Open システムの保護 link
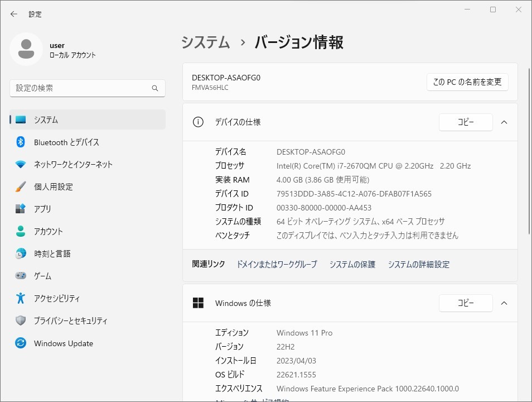Screen dimensions: 532x402 point(352,264)
